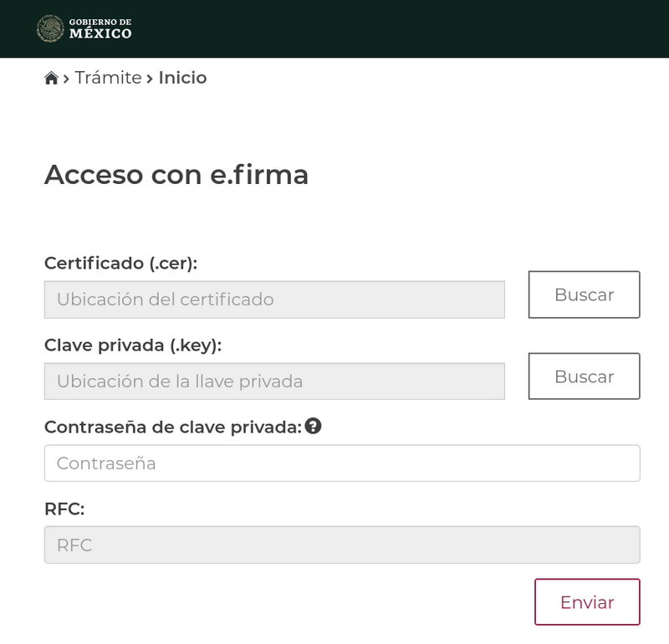
Task: Click the Clave privada (.key) label
Action: (133, 345)
